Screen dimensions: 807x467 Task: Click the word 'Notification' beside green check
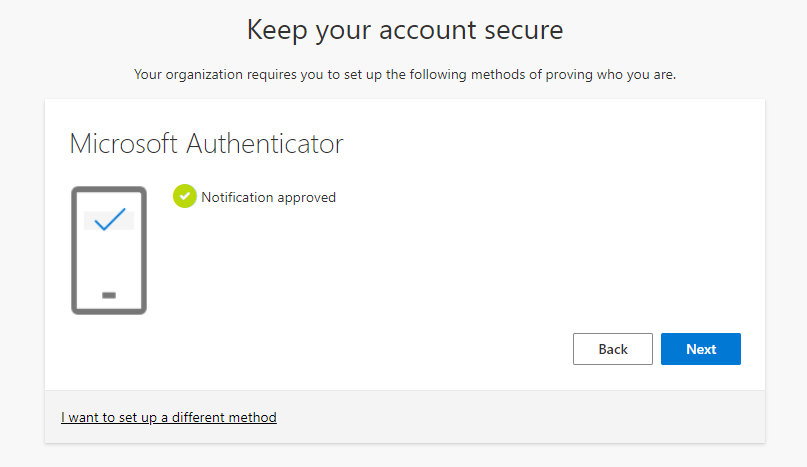click(237, 197)
